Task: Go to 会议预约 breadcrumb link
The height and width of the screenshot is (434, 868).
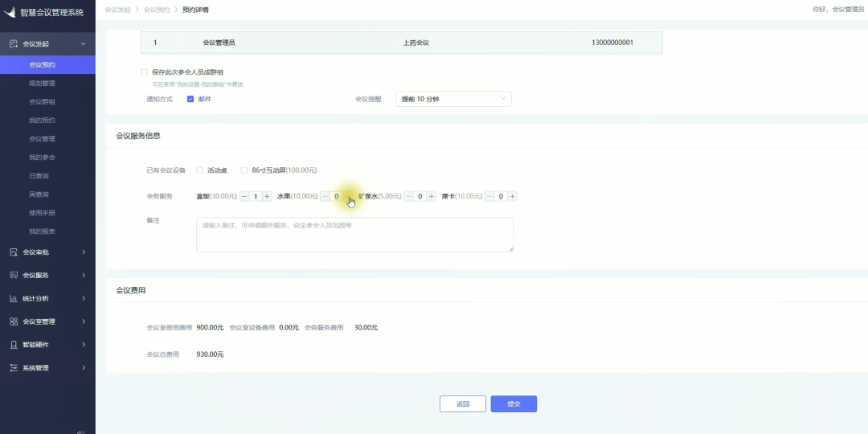Action: click(x=157, y=10)
